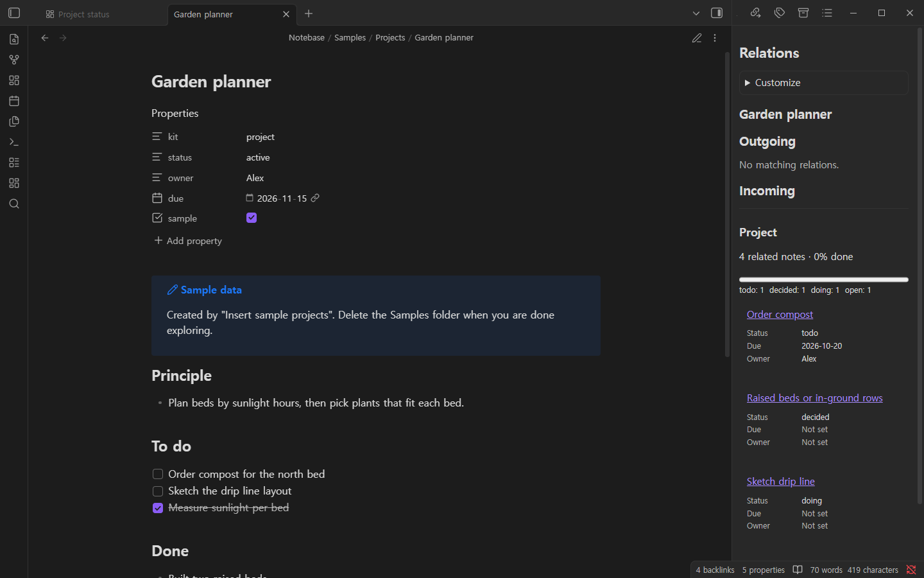The image size is (924, 578).
Task: Open the tab list dropdown chevron
Action: click(696, 13)
